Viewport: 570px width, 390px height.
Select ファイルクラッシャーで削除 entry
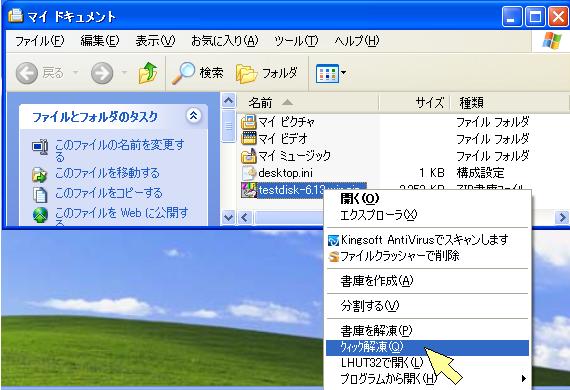point(428,256)
